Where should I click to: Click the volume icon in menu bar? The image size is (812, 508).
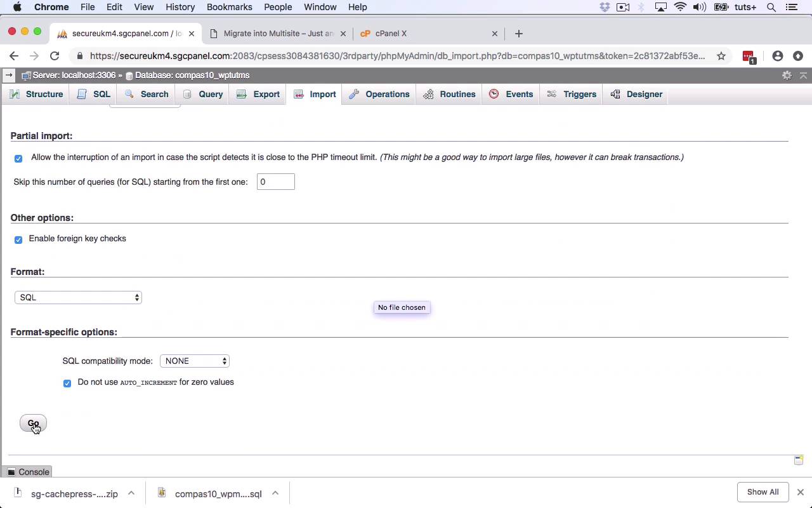[x=700, y=7]
